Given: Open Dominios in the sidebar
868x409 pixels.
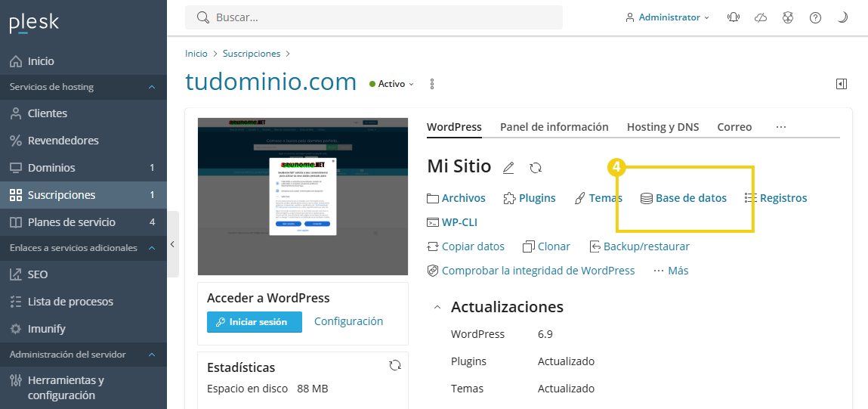Looking at the screenshot, I should click(83, 167).
